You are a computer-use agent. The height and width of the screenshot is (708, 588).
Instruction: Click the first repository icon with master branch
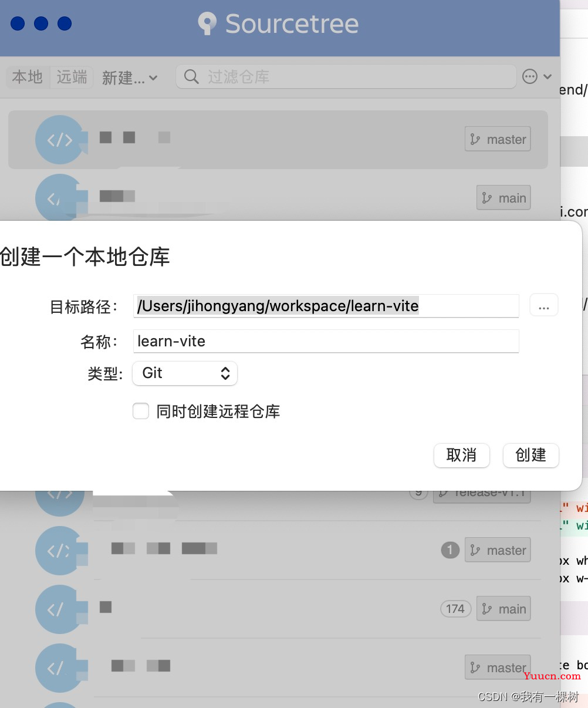point(60,140)
